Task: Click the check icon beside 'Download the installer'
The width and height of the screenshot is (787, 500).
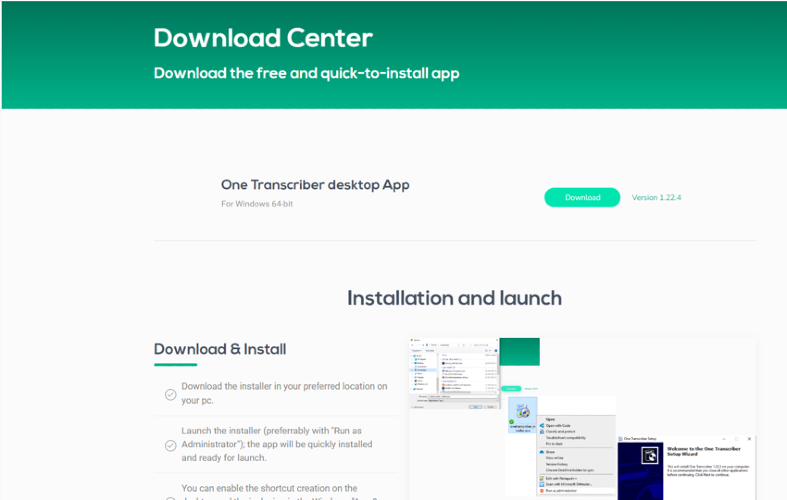Action: (171, 395)
